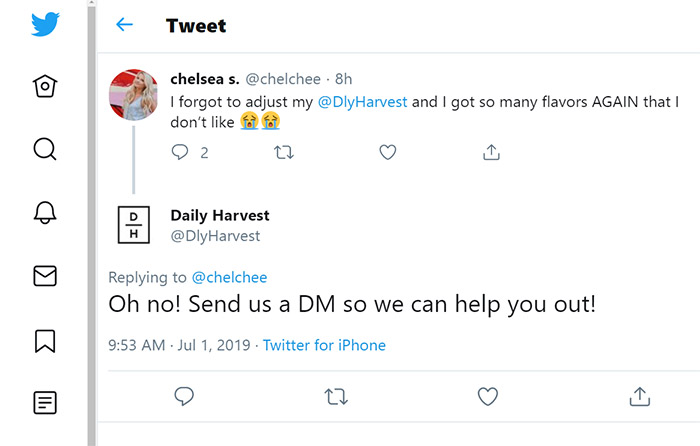Open the @DlyHarvest mention link

[362, 102]
